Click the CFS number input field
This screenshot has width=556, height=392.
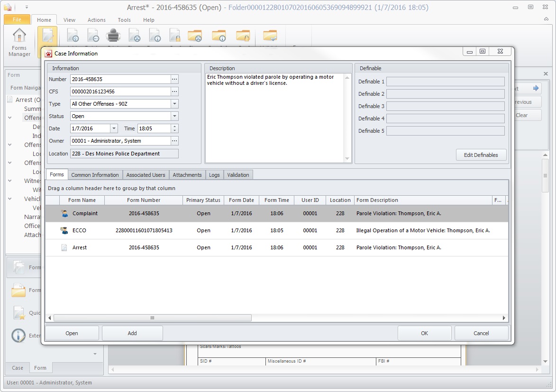point(120,91)
